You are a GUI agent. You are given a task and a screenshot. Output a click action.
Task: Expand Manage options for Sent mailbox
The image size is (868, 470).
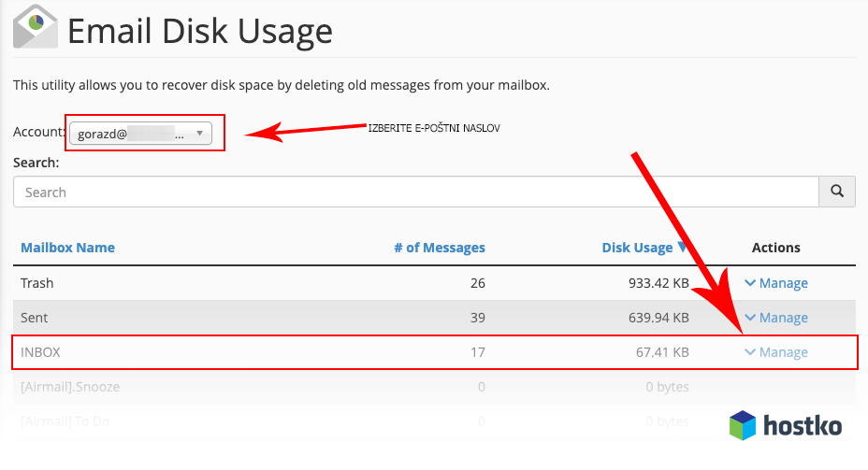click(776, 318)
